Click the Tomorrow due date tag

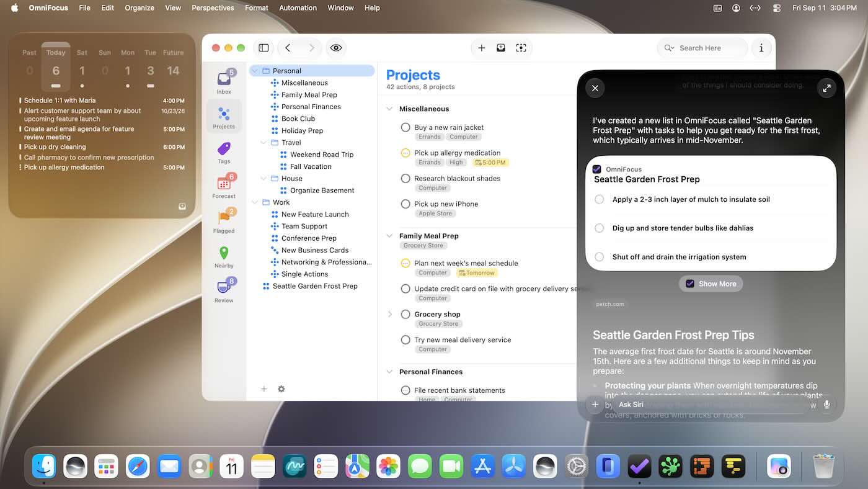pos(477,273)
